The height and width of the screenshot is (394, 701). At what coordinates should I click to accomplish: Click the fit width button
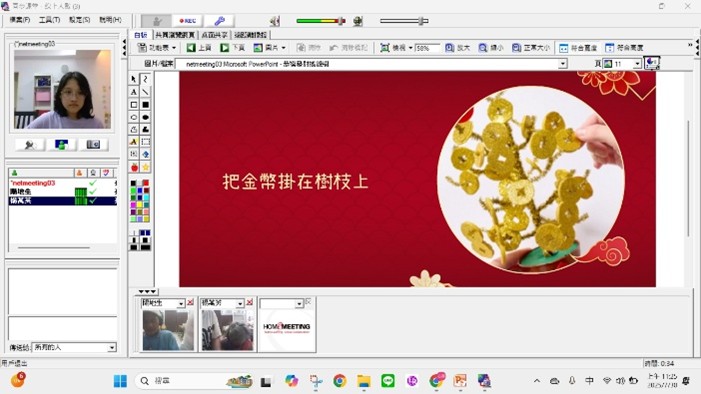[x=578, y=47]
